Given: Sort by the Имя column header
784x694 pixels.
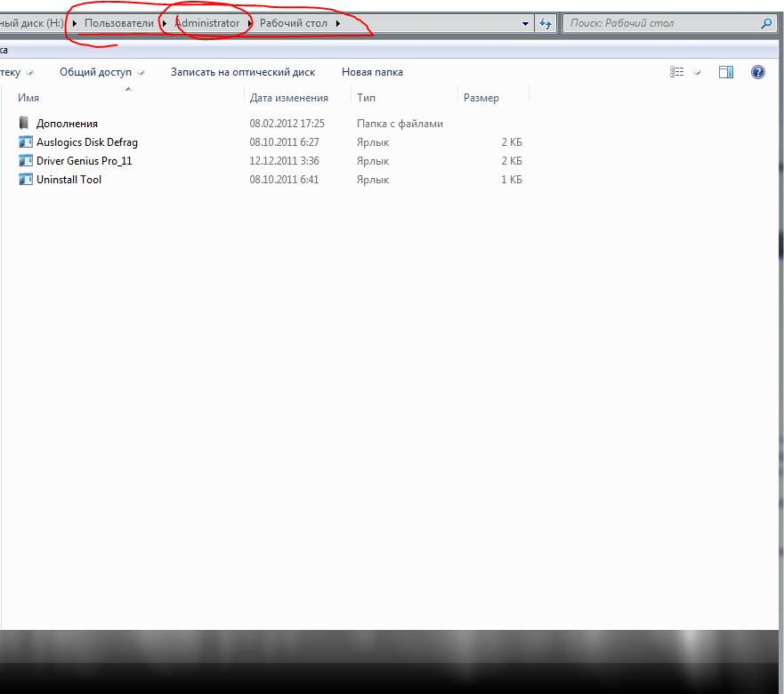Looking at the screenshot, I should click(28, 98).
